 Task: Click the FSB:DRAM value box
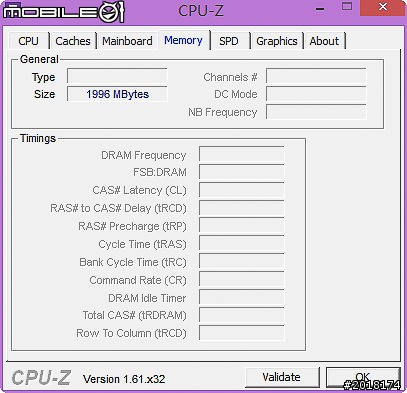(242, 172)
